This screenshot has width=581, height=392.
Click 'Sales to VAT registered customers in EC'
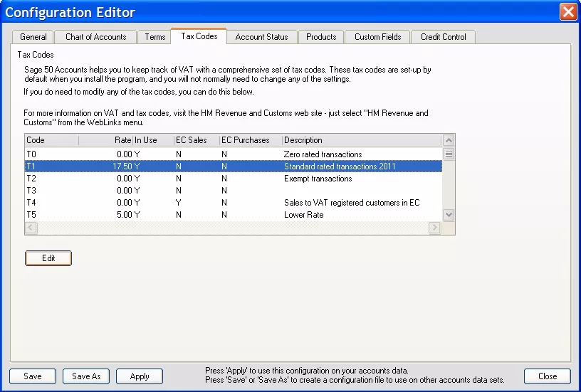[x=352, y=203]
